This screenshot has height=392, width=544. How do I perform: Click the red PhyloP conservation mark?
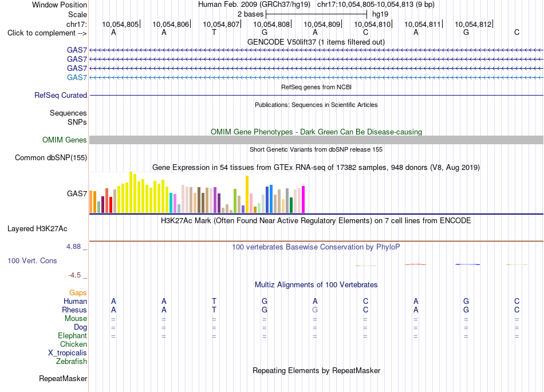[x=416, y=264]
